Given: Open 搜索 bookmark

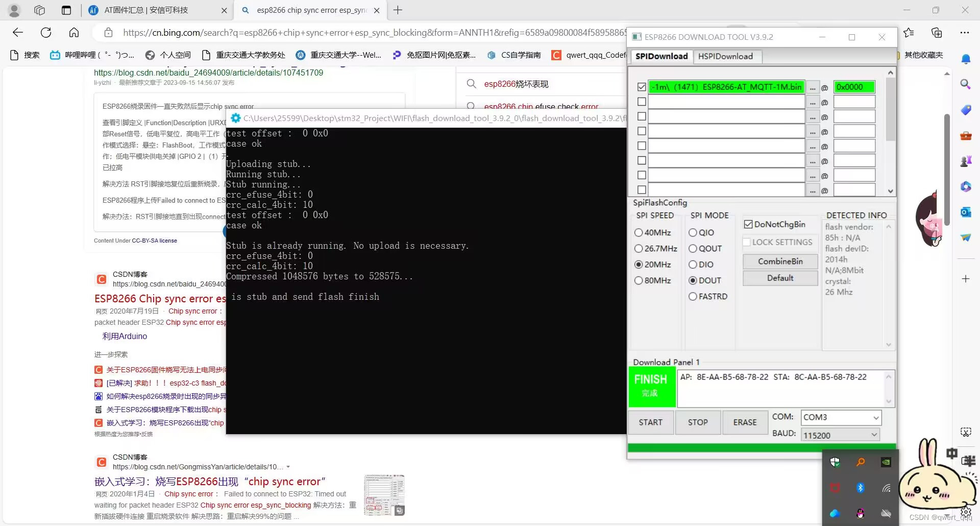Looking at the screenshot, I should (x=25, y=55).
